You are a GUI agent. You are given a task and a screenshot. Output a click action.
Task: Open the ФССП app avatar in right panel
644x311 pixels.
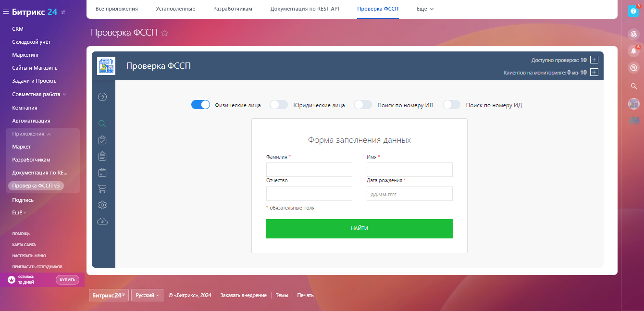(x=634, y=103)
